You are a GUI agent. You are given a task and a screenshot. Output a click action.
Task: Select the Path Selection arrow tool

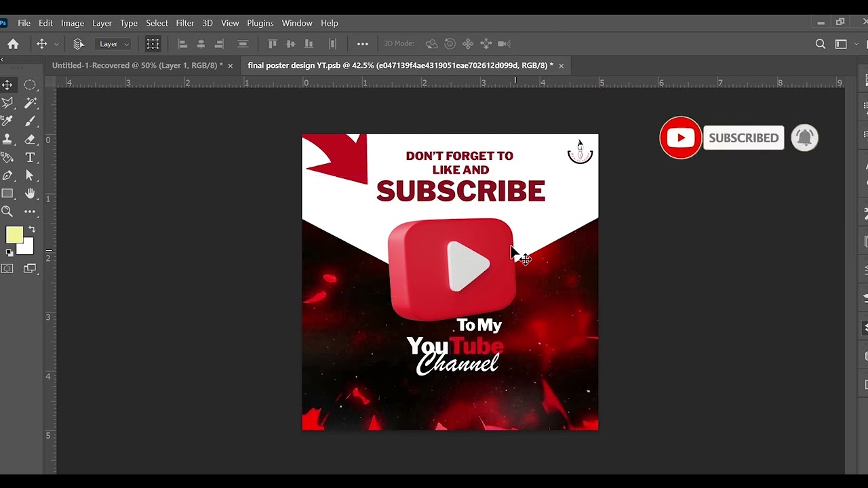coord(30,176)
